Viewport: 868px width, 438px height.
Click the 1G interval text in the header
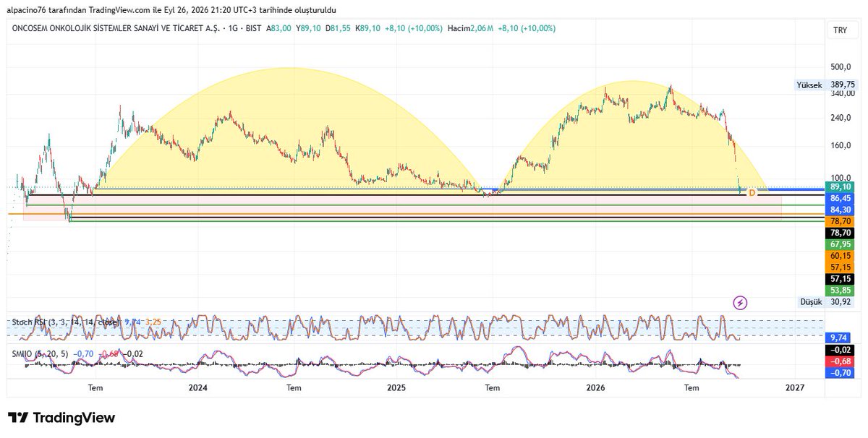point(234,28)
